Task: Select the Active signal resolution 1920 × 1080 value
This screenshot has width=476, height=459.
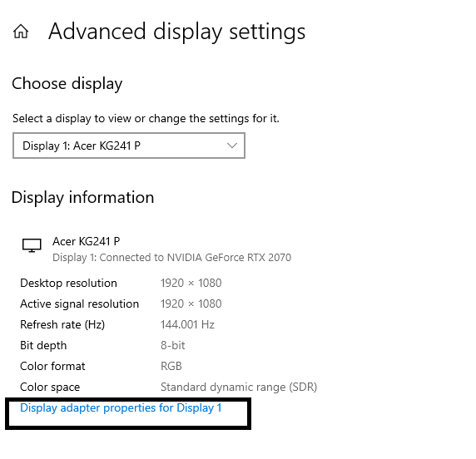Action: pyautogui.click(x=191, y=304)
